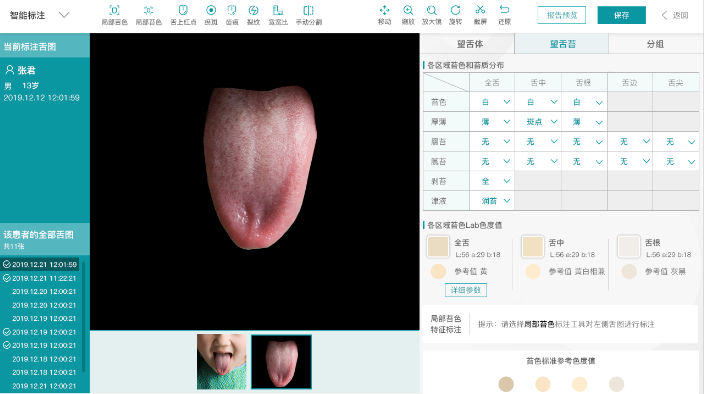
Task: Click the 报告预览 button
Action: [562, 15]
